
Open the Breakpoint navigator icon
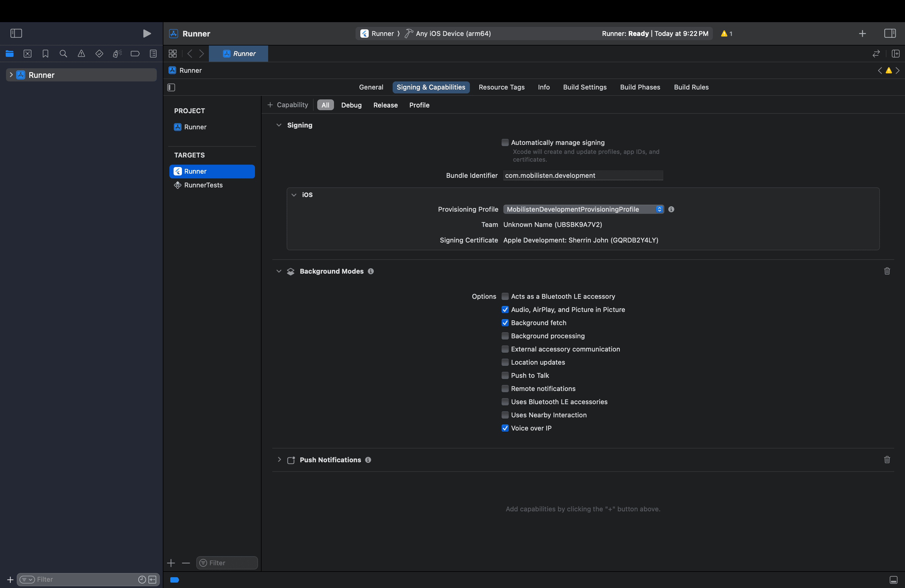coord(135,54)
